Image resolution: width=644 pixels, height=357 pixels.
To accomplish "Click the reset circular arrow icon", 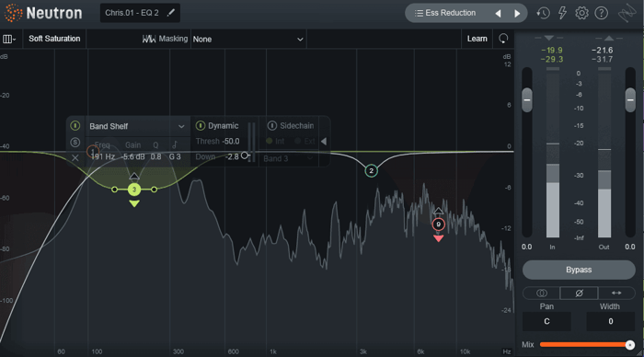I will tap(503, 39).
